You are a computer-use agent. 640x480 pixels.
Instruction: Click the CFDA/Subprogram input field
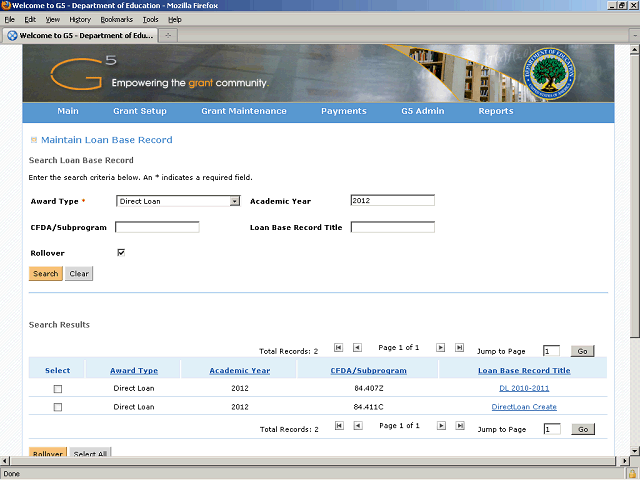pos(157,227)
